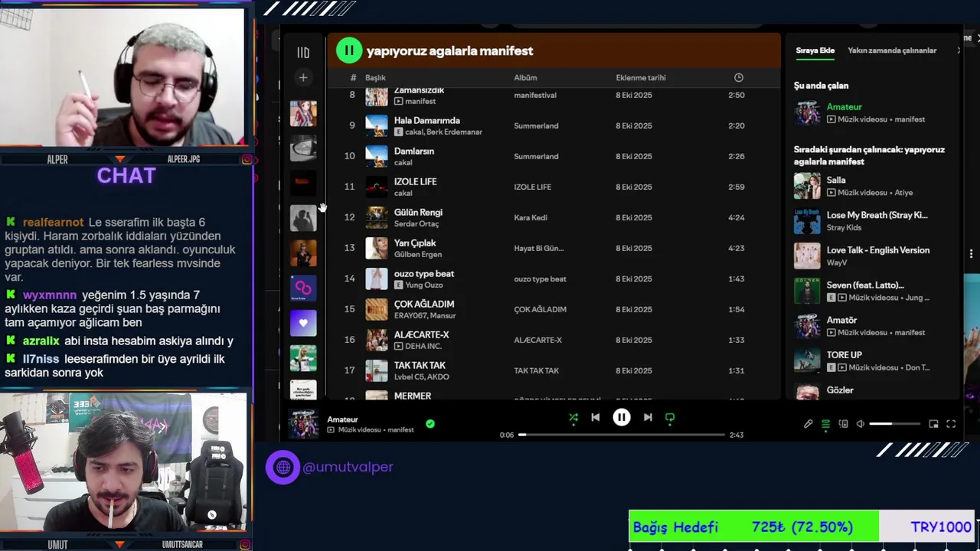The width and height of the screenshot is (980, 551).
Task: Click the Instagram icon beside ALPEER.JPG
Action: pos(247,159)
